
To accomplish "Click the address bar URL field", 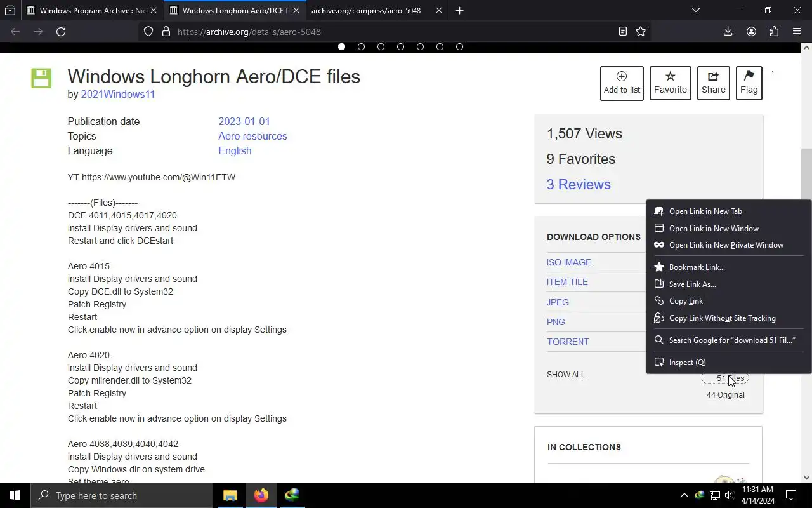I will click(x=393, y=31).
